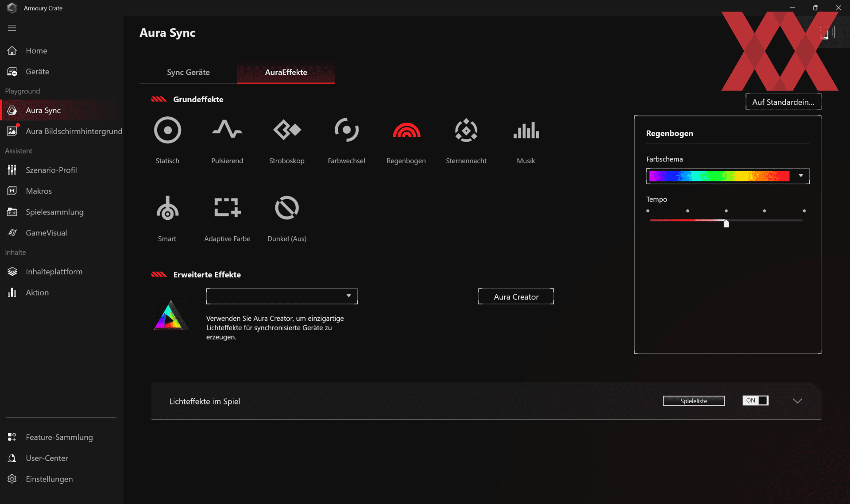Click the Tempo slider handle
Viewport: 850px width, 504px height.
click(726, 223)
